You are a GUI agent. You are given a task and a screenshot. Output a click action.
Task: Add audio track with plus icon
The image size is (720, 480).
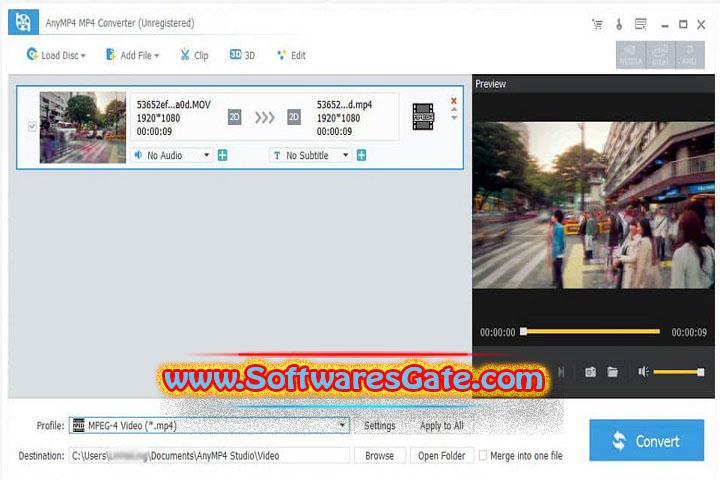coord(223,155)
